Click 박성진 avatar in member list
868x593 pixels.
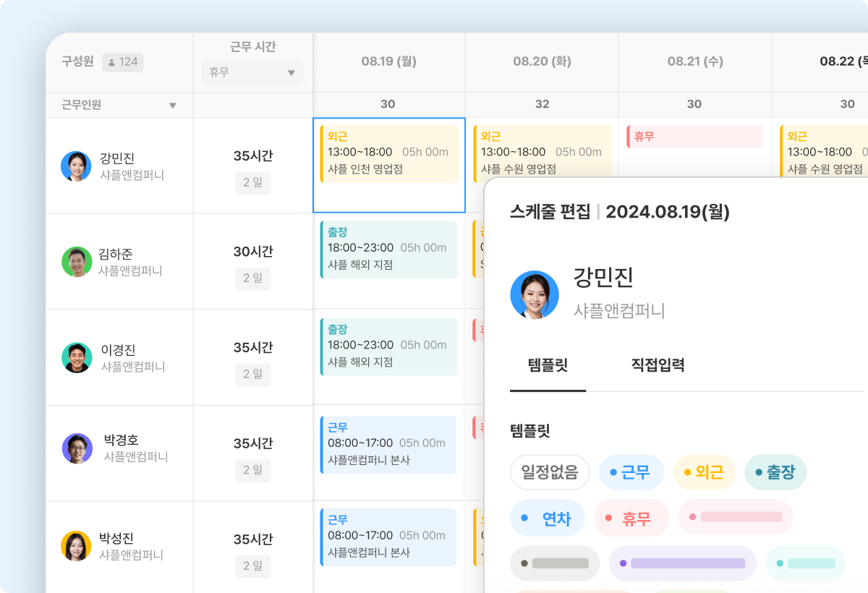pos(76,546)
